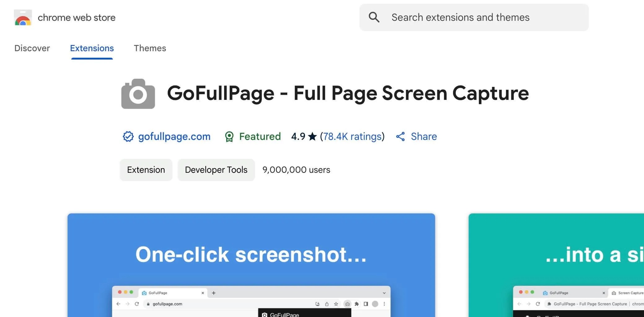Switch to the Extensions tab

click(92, 48)
